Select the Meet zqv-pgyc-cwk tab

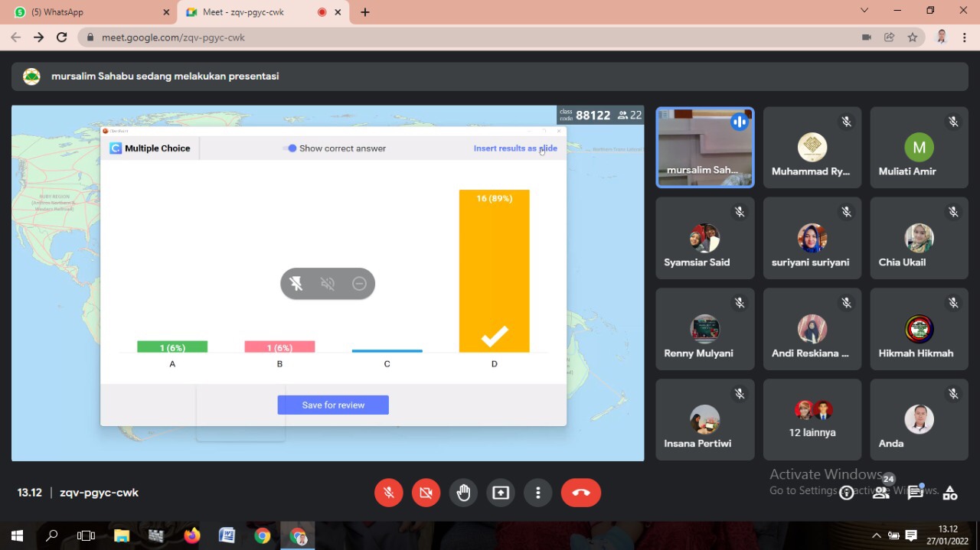point(253,12)
